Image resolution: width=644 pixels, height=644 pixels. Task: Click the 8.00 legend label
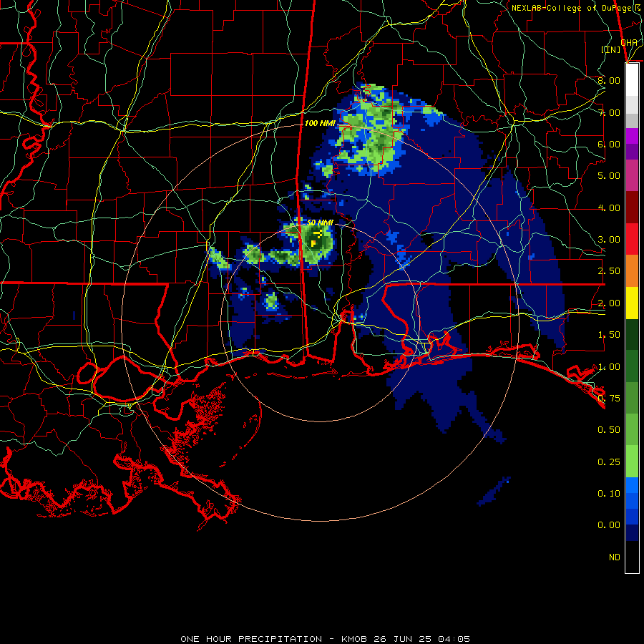pos(609,80)
